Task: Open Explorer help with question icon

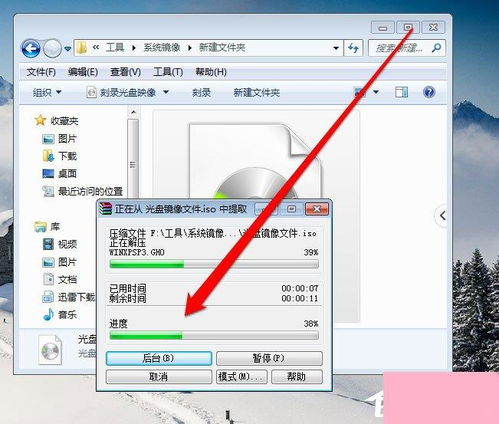Action: [x=429, y=92]
